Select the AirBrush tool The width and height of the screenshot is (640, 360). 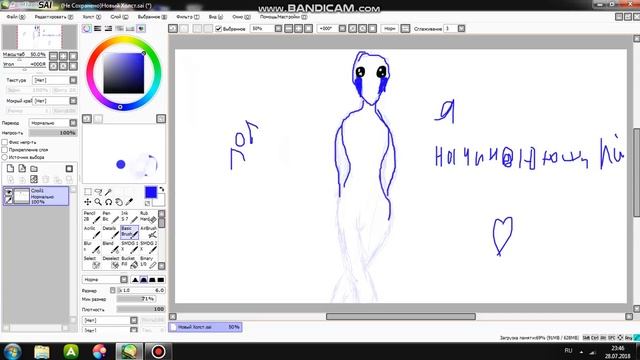tap(148, 232)
